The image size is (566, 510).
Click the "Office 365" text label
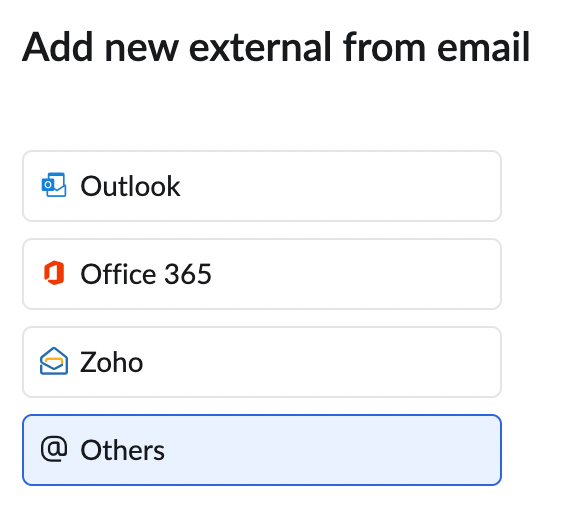click(146, 274)
